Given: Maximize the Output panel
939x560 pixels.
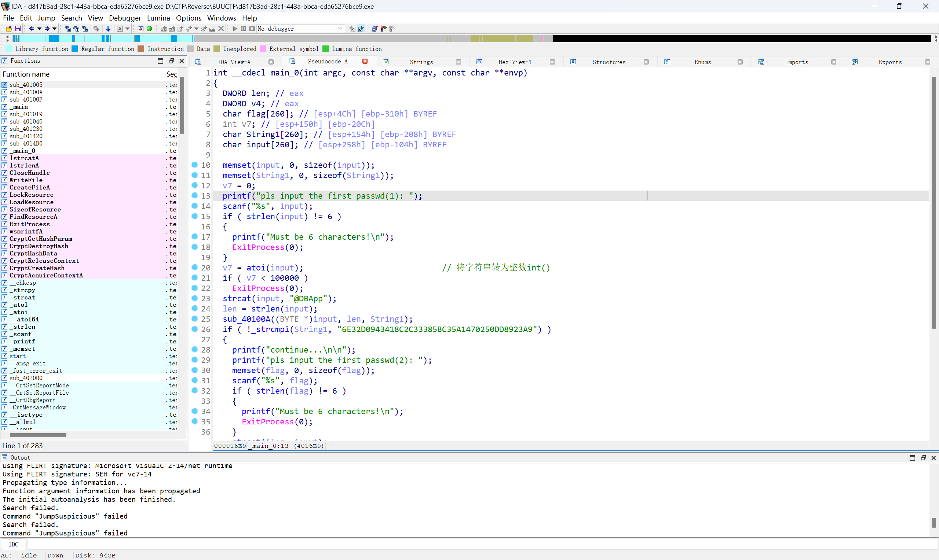Looking at the screenshot, I should click(912, 458).
